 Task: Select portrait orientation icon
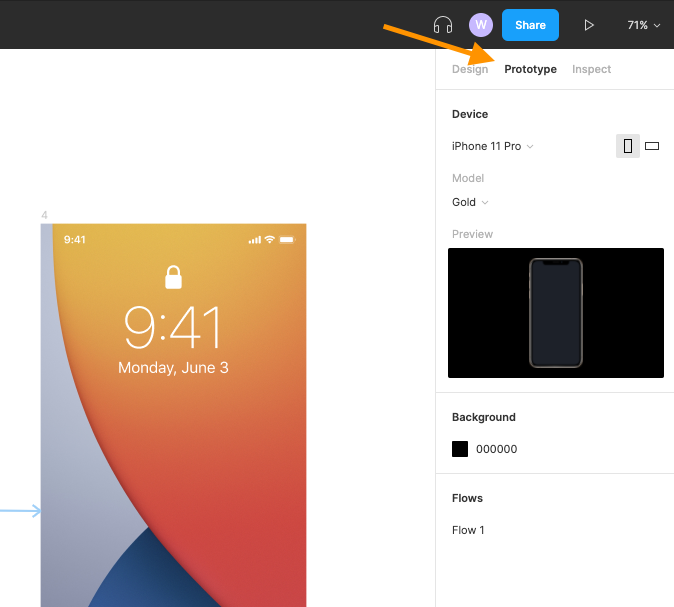click(x=628, y=146)
